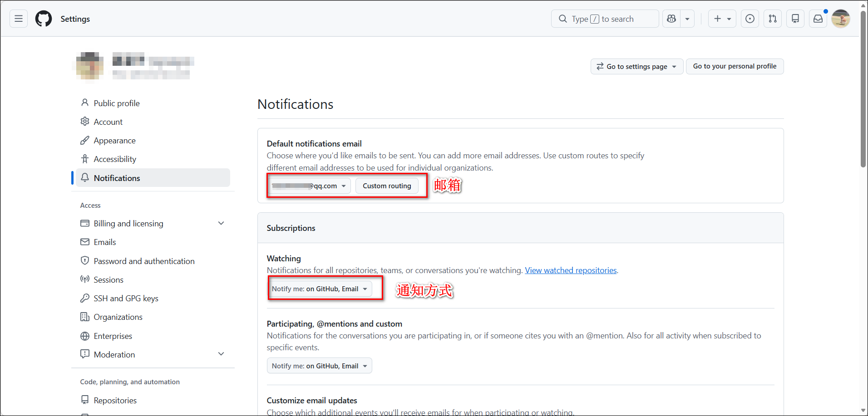Open the Issues icon in header
This screenshot has height=416, width=868.
750,19
